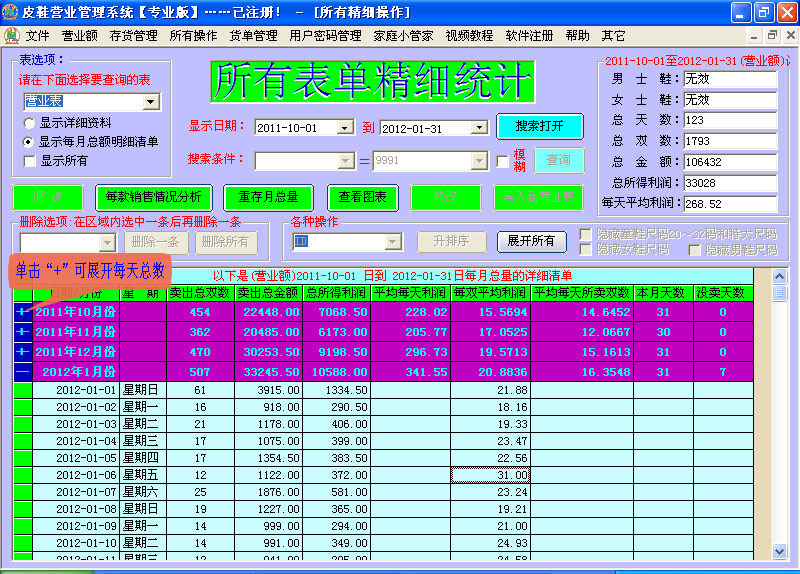Toggle 隐藏女鞋尺码 checkbox
Image resolution: width=800 pixels, height=574 pixels.
tap(586, 249)
